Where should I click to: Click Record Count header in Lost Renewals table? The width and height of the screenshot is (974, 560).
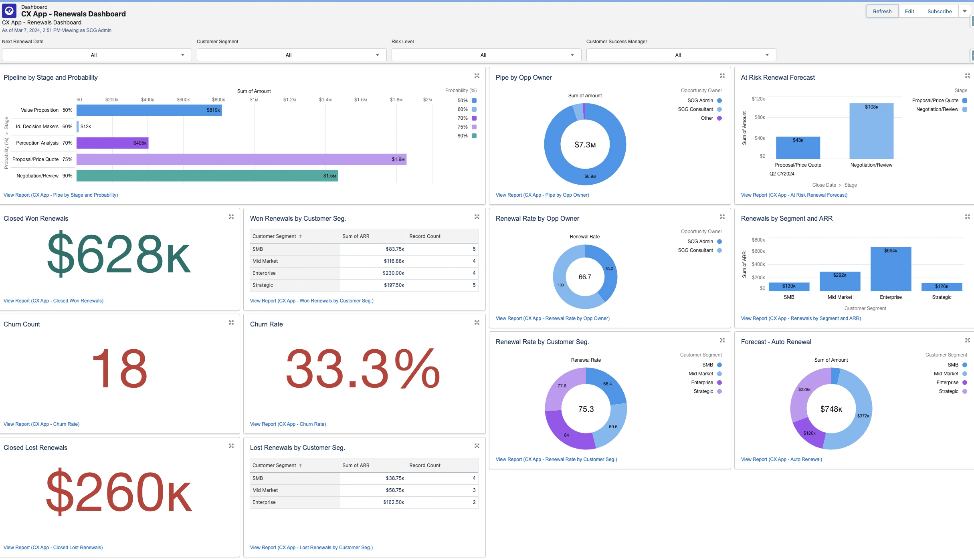425,465
